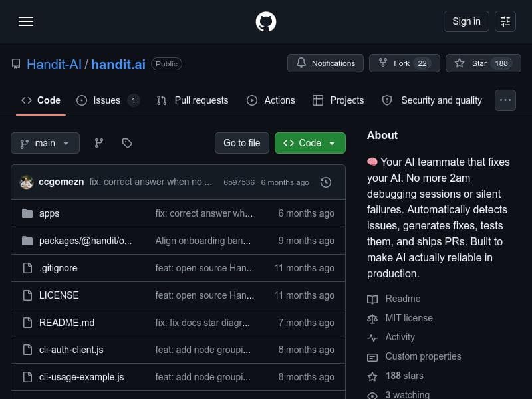Image resolution: width=532 pixels, height=399 pixels.
Task: Open the tags icon
Action: 127,143
